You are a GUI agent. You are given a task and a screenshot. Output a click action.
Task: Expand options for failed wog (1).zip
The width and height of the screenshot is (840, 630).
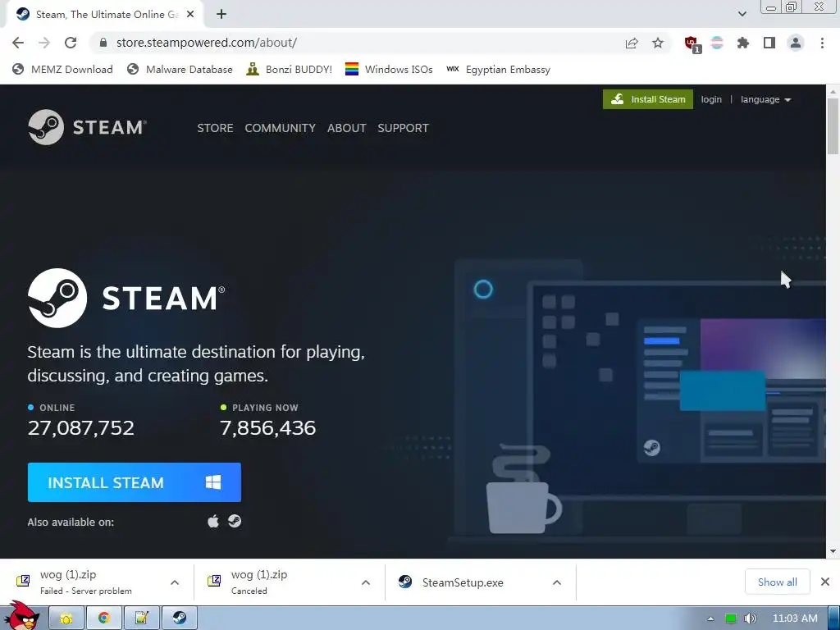(x=175, y=582)
